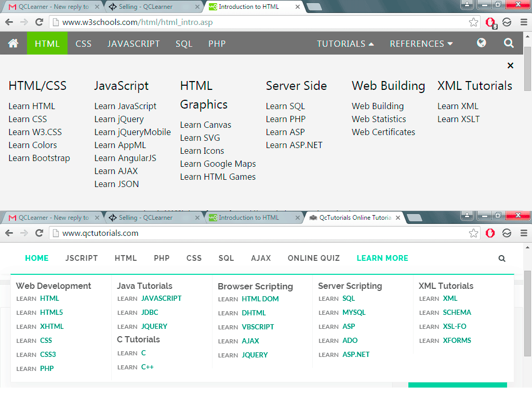Toggle the LEARN MORE menu on QcTutorials
The height and width of the screenshot is (399, 532).
pos(382,258)
